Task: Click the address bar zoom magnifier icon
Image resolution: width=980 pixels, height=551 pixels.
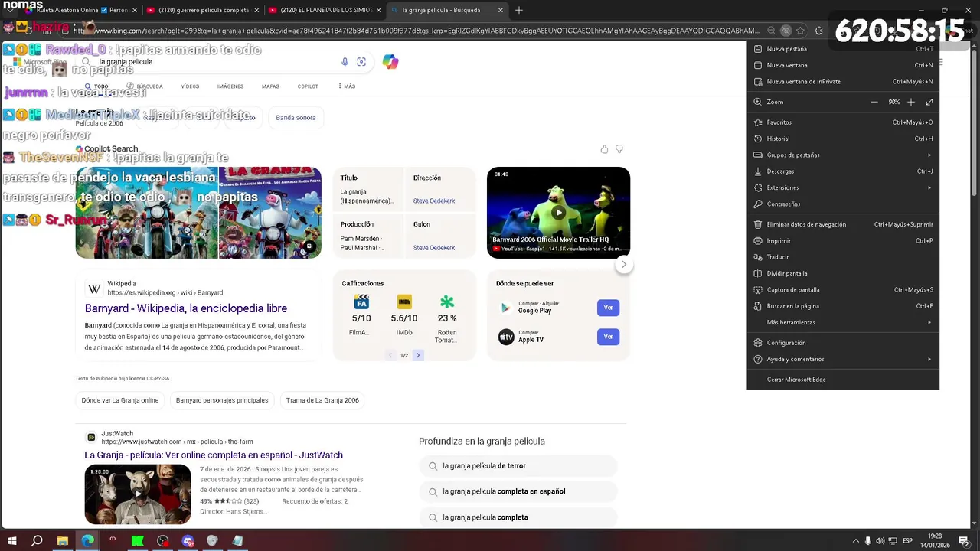Action: point(771,31)
